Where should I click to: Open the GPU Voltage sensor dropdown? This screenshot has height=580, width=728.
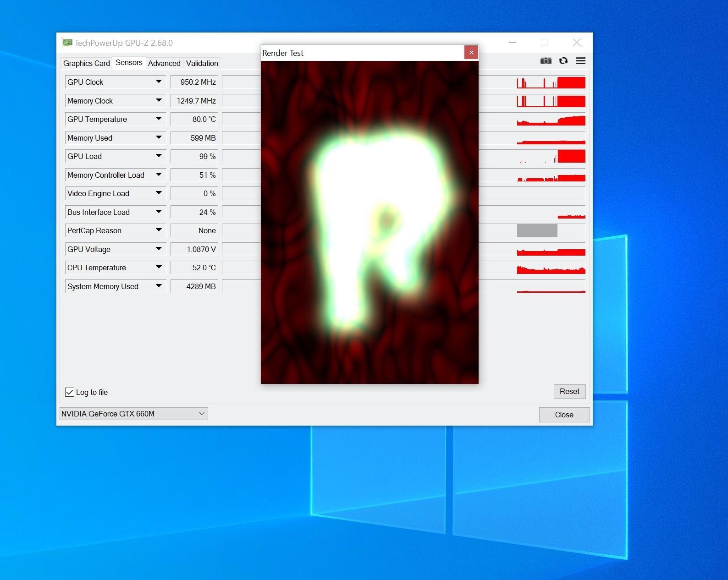(x=159, y=249)
